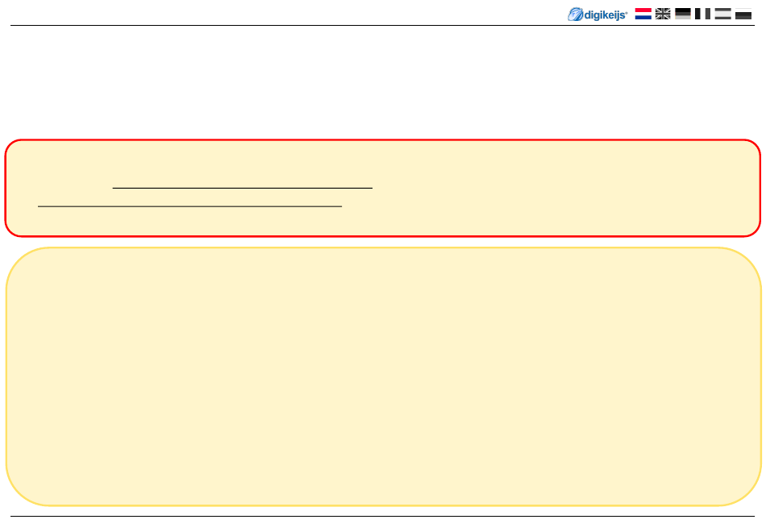
Task: Click inside the large yellow-bordered box
Action: (x=384, y=376)
